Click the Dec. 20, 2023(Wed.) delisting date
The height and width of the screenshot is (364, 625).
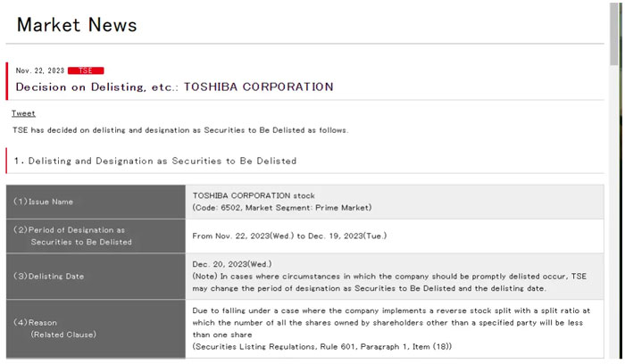coord(231,265)
